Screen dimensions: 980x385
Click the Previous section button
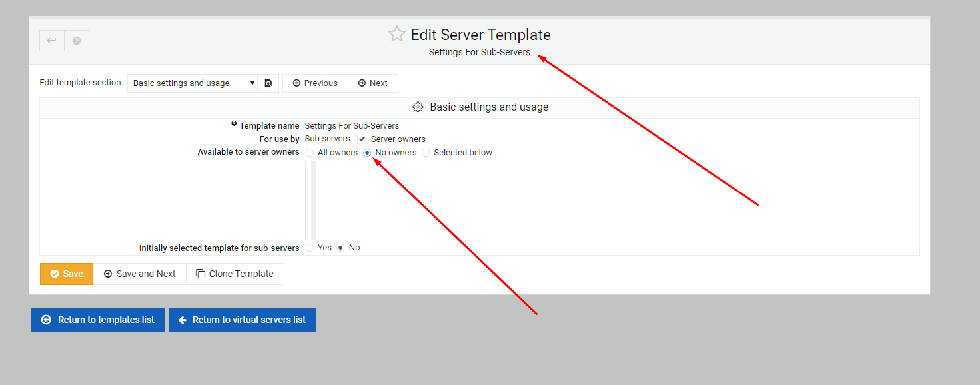315,83
